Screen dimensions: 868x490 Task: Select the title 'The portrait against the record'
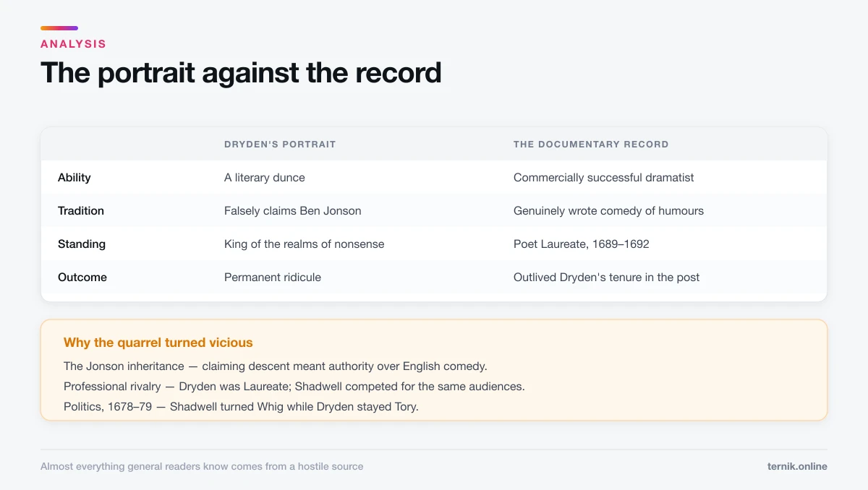tap(241, 73)
